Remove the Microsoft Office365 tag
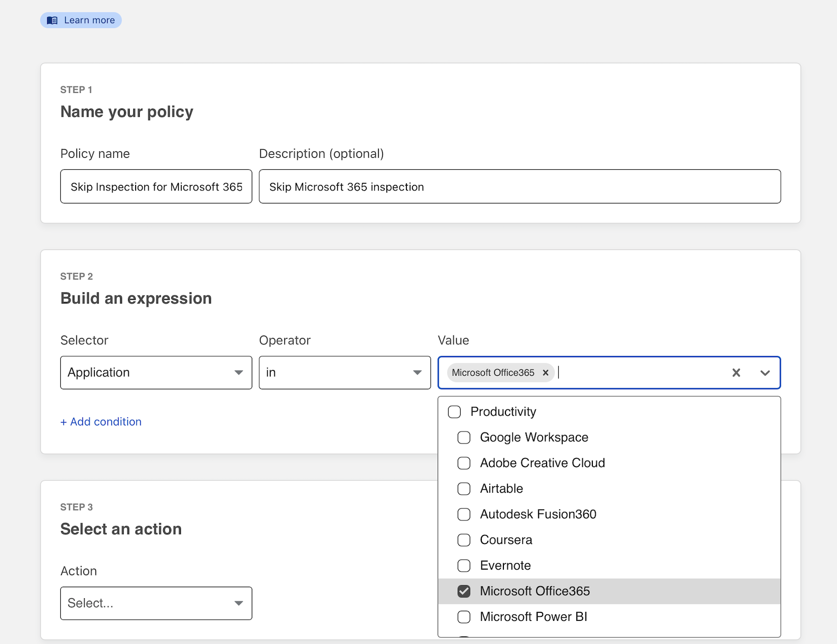This screenshot has width=837, height=644. [x=545, y=373]
